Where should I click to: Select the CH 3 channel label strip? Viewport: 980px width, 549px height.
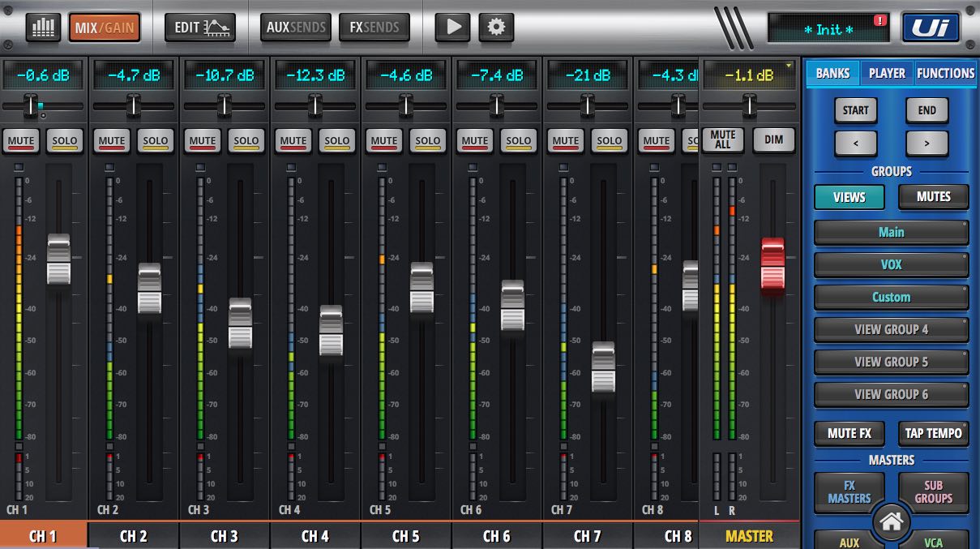225,536
